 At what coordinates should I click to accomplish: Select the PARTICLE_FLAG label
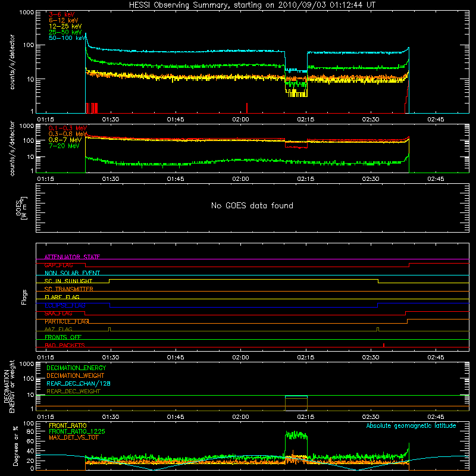coord(67,321)
